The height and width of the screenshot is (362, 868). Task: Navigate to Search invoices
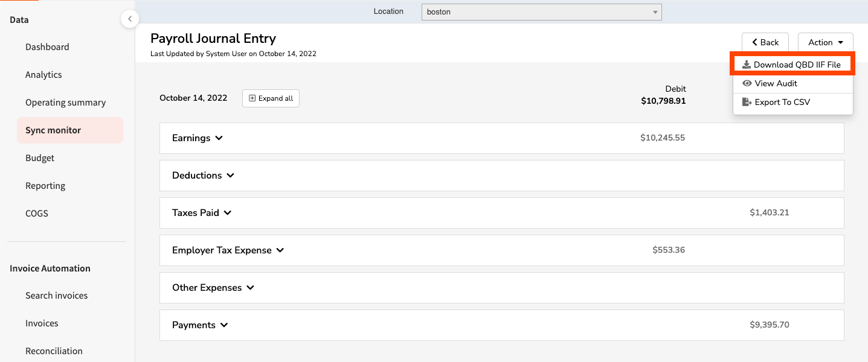coord(56,296)
